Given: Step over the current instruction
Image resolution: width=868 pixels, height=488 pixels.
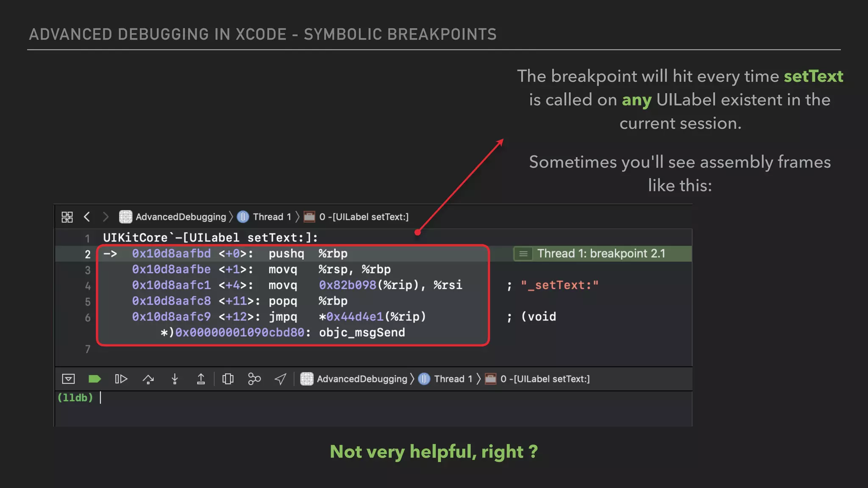Looking at the screenshot, I should coord(148,379).
